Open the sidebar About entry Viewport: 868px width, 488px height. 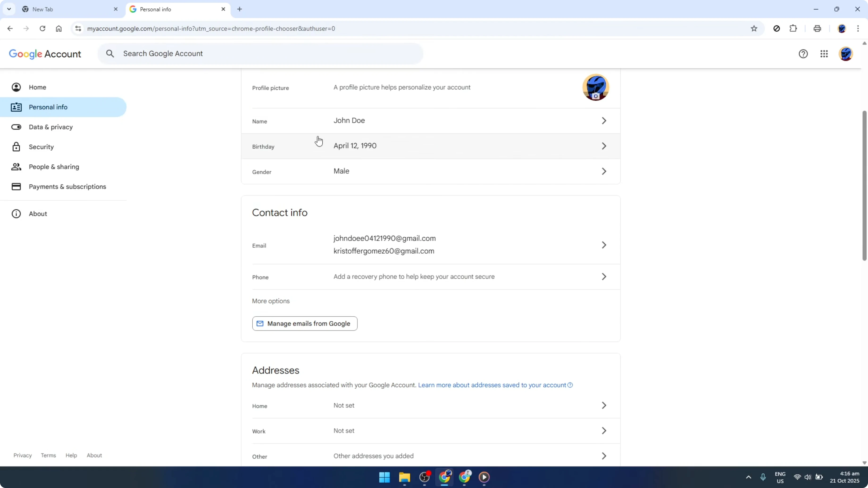click(63, 214)
